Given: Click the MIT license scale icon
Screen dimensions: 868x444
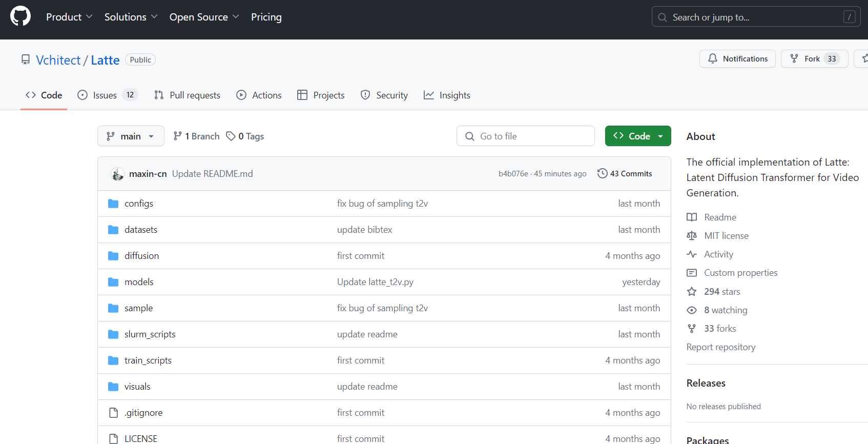Looking at the screenshot, I should click(x=692, y=235).
